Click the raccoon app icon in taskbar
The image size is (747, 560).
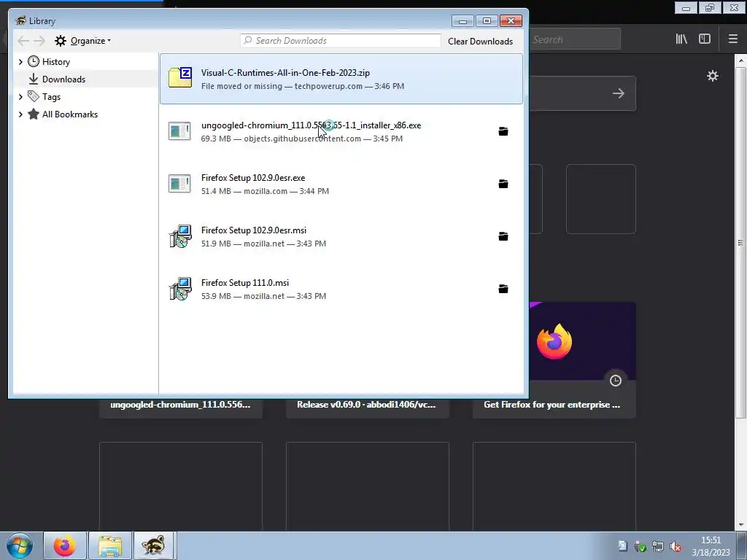(153, 545)
